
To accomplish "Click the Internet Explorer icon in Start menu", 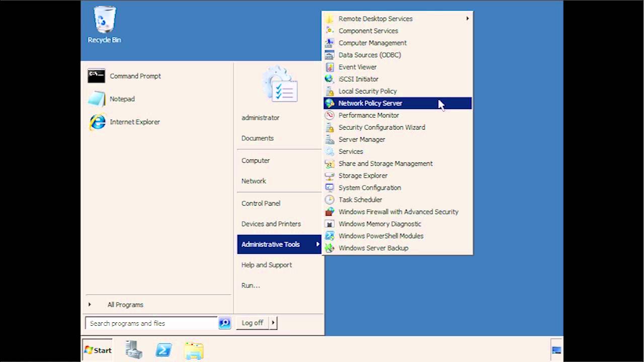I will (97, 122).
